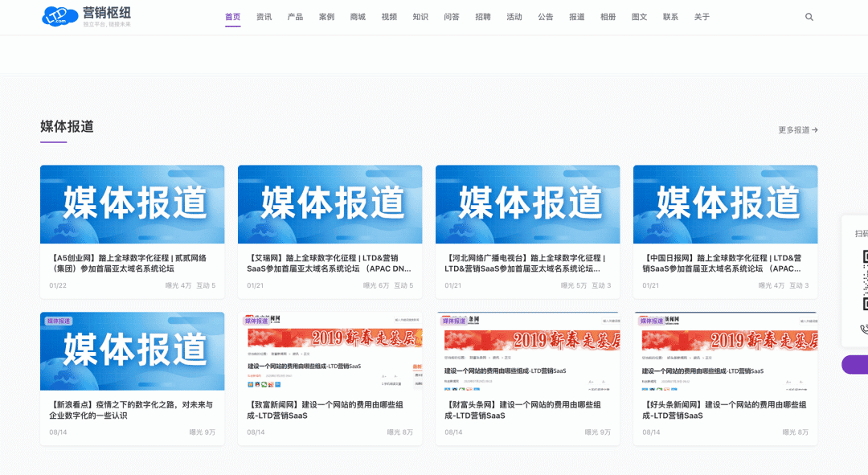Open the 相册 navigation item
The image size is (868, 475).
tap(608, 17)
